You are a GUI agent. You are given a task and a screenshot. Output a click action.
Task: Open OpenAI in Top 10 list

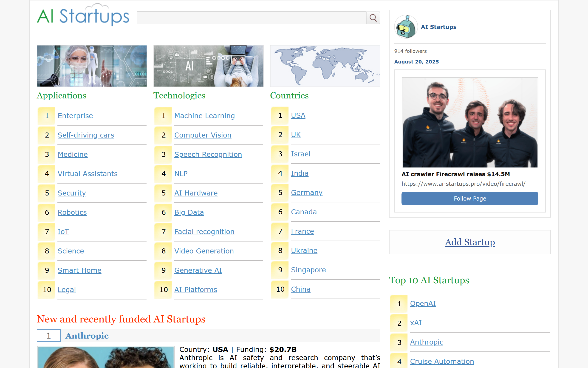click(x=423, y=304)
